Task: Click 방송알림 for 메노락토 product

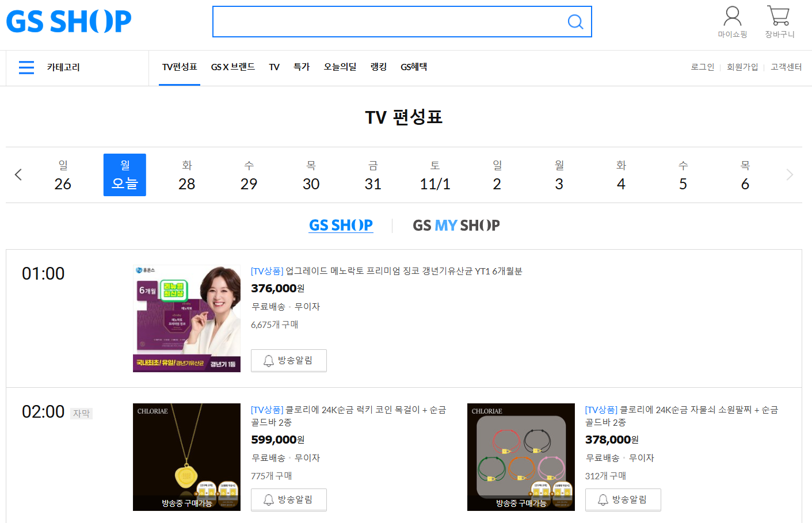Action: coord(289,361)
